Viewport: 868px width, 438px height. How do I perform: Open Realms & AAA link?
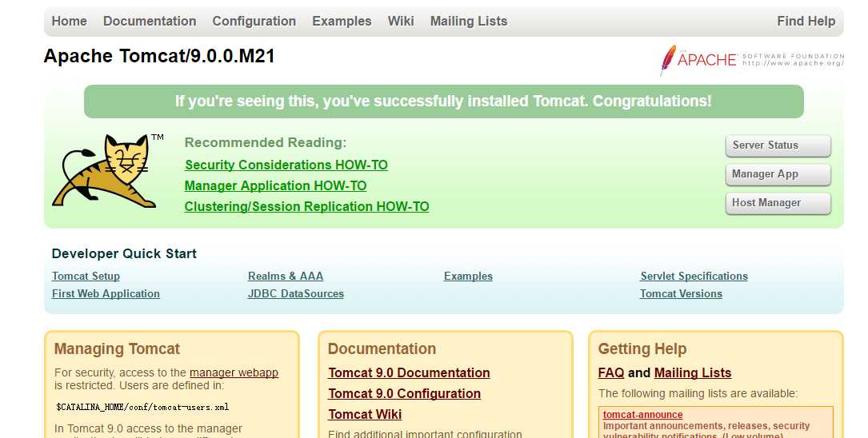286,276
